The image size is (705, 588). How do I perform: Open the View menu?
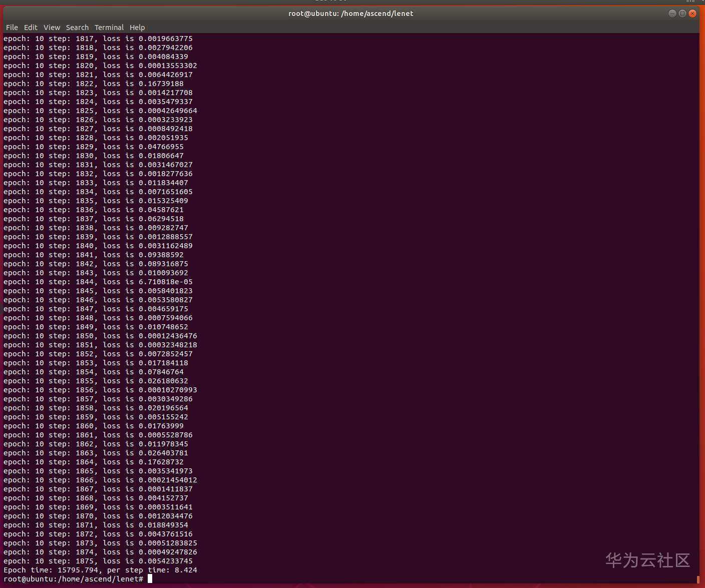52,28
